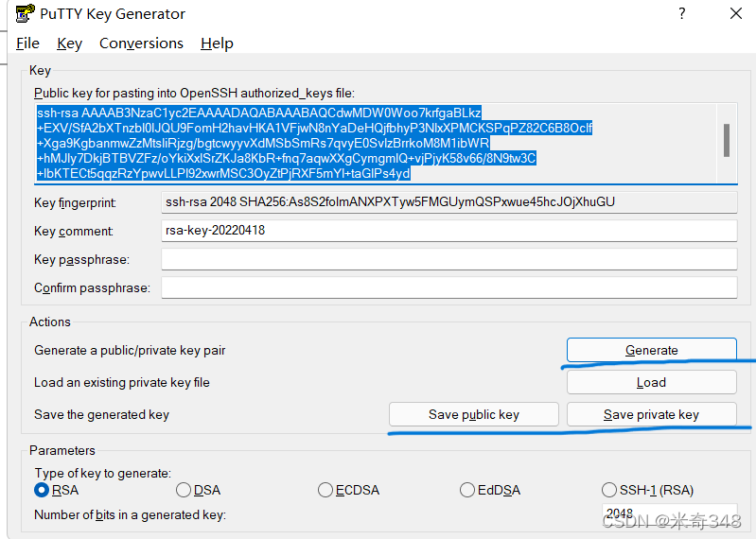This screenshot has height=539, width=756.
Task: Select the DSA key type
Action: [x=184, y=490]
